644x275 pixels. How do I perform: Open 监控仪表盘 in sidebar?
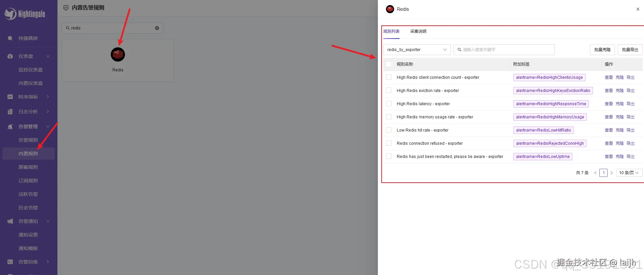pyautogui.click(x=31, y=70)
